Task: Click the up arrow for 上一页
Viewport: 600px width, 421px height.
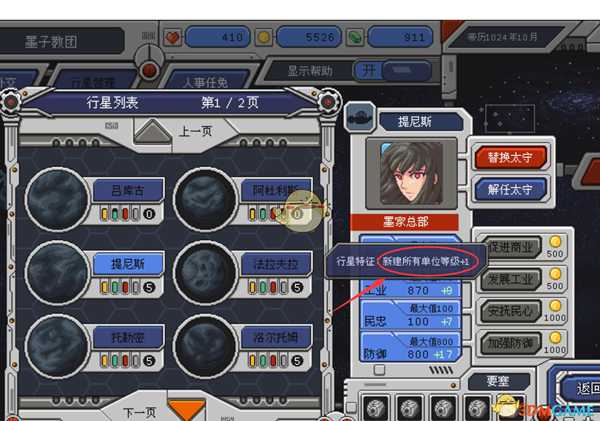Action: 153,131
